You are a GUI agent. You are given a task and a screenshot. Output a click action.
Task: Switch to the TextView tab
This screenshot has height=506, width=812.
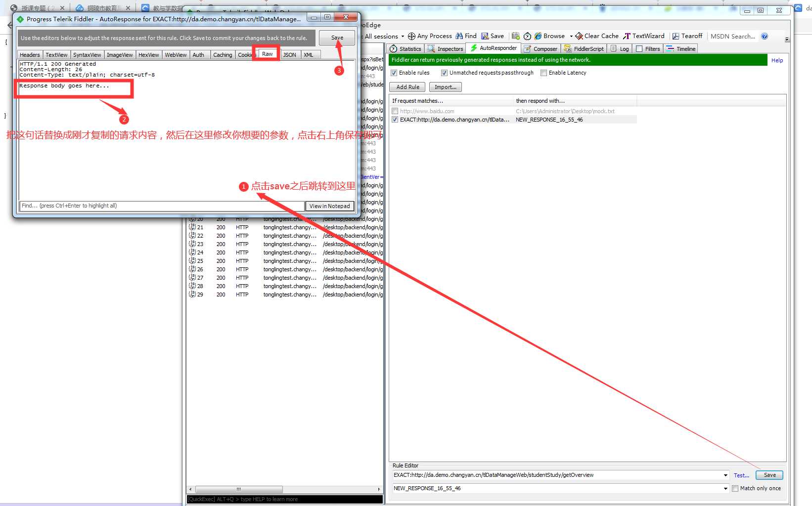[x=56, y=55]
